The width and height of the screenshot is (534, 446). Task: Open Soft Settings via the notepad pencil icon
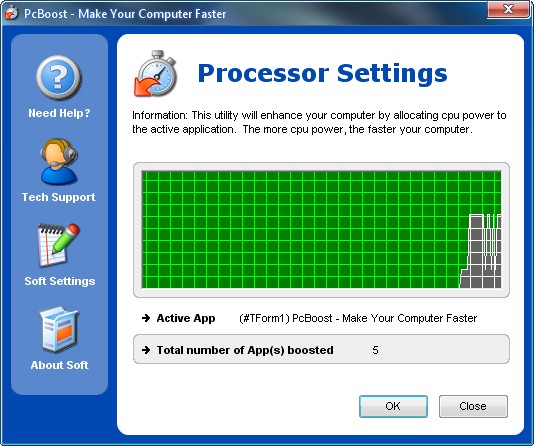58,245
